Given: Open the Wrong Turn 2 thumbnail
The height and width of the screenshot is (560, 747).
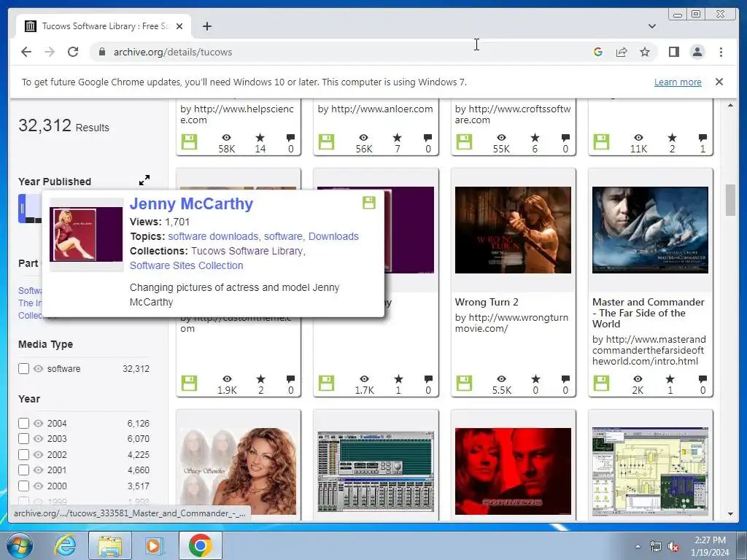Looking at the screenshot, I should point(513,230).
